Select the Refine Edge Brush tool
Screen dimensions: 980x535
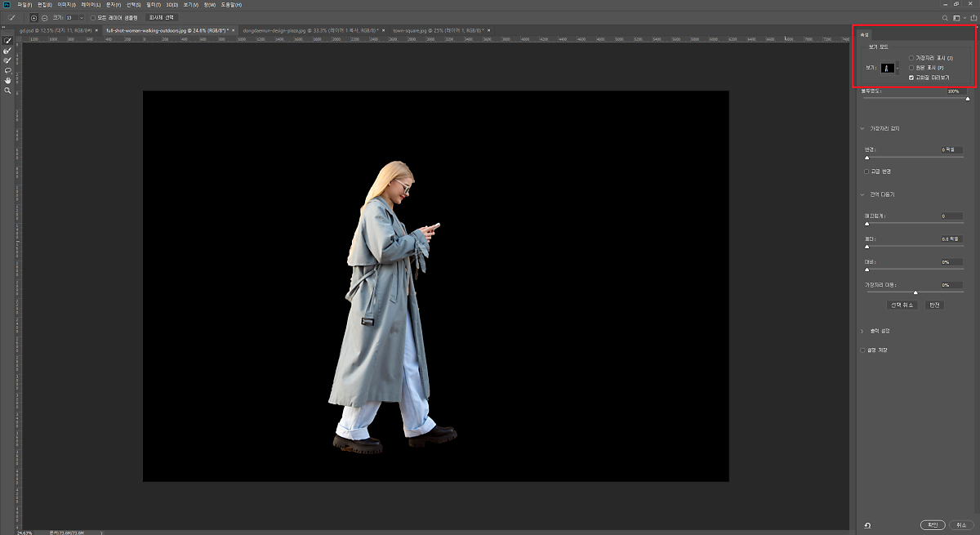tap(8, 51)
